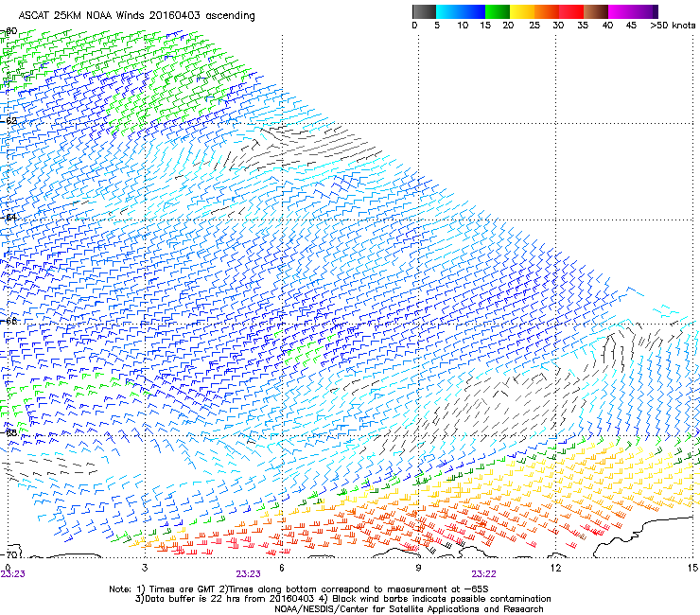Click the legend label '25'
700x615 pixels.
(x=534, y=26)
